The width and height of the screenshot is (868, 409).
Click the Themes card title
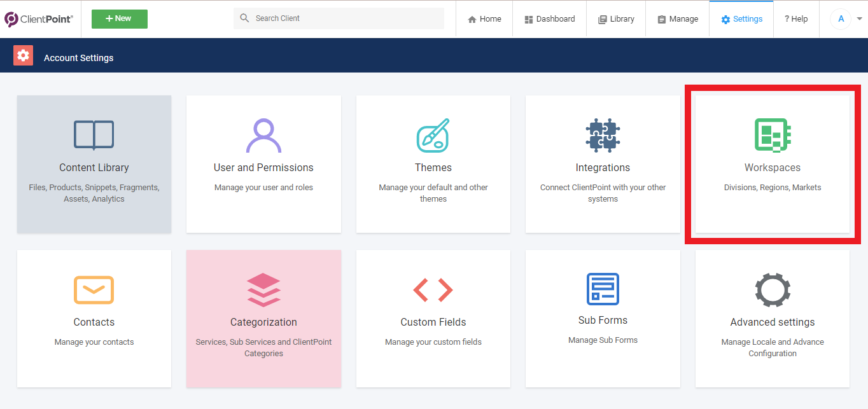tap(433, 168)
